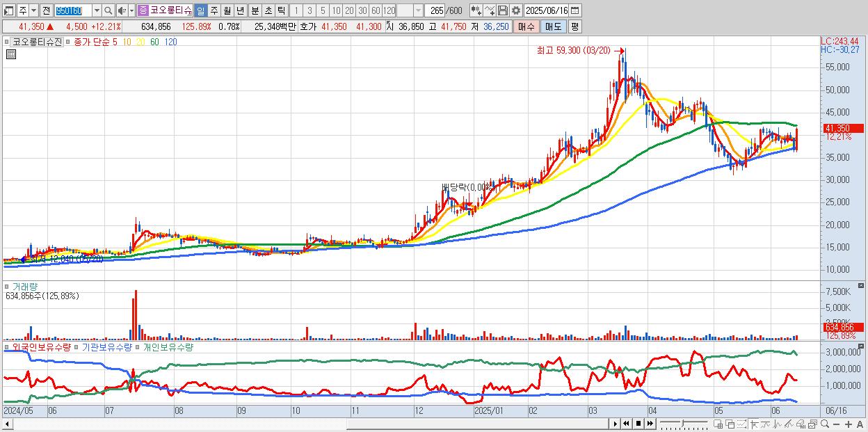868x432 pixels.
Task: Click the add candlestick indicator icon
Action: coord(476,10)
